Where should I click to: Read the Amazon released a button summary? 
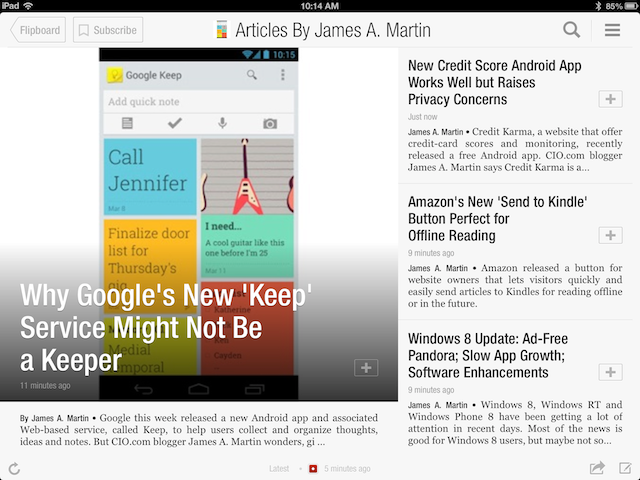[515, 286]
